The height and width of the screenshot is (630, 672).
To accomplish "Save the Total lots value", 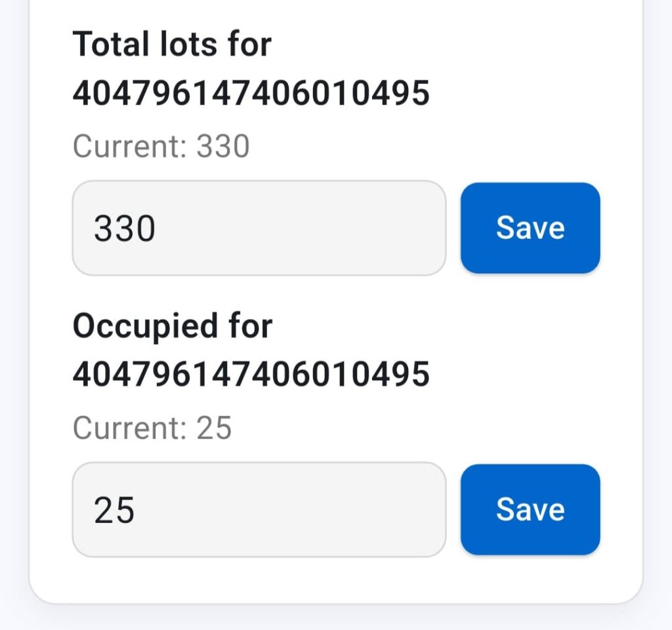I will pyautogui.click(x=530, y=228).
